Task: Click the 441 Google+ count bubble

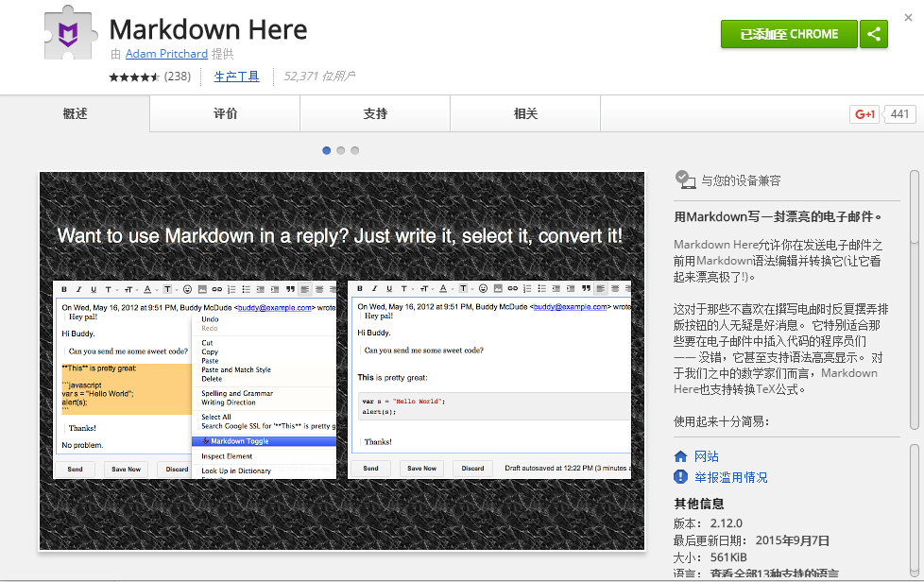Action: tap(899, 114)
